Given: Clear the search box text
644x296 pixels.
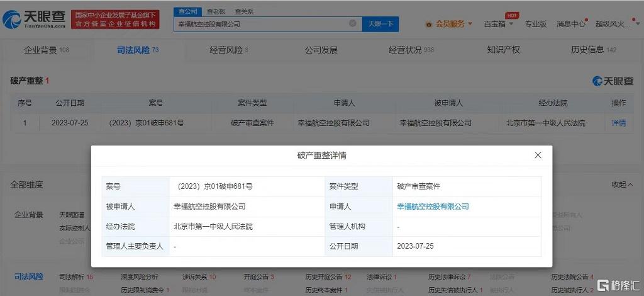Looking at the screenshot, I should point(352,23).
